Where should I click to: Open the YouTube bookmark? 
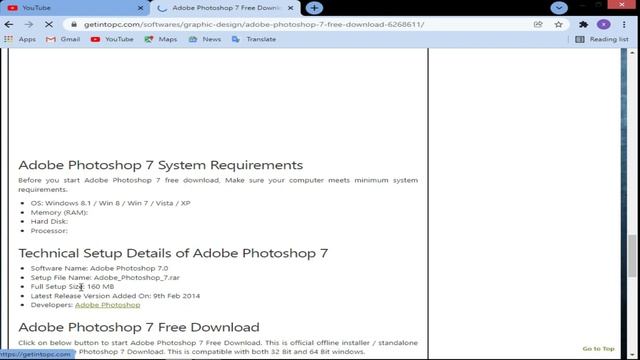click(x=112, y=39)
